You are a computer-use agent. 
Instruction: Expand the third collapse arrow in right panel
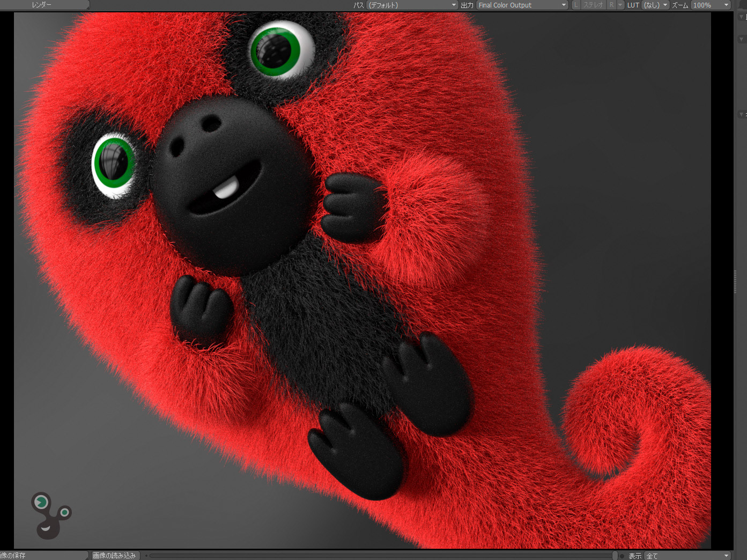[742, 114]
